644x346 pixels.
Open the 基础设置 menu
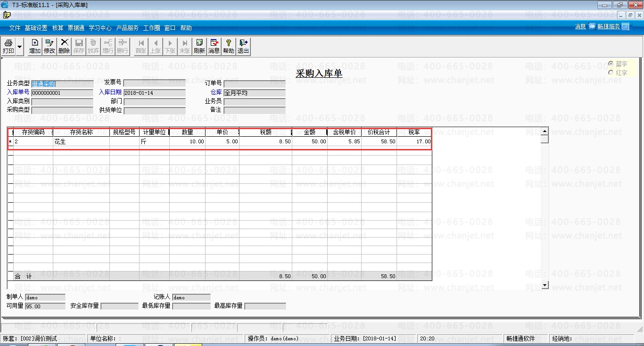tap(36, 28)
